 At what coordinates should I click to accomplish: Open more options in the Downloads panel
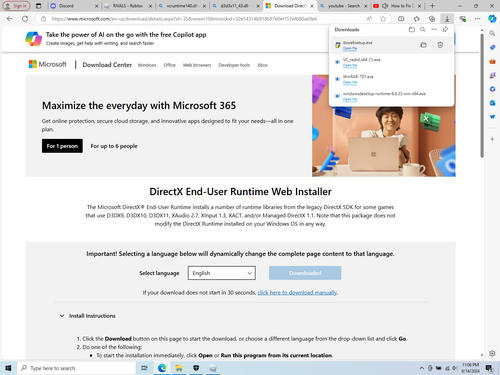click(434, 30)
